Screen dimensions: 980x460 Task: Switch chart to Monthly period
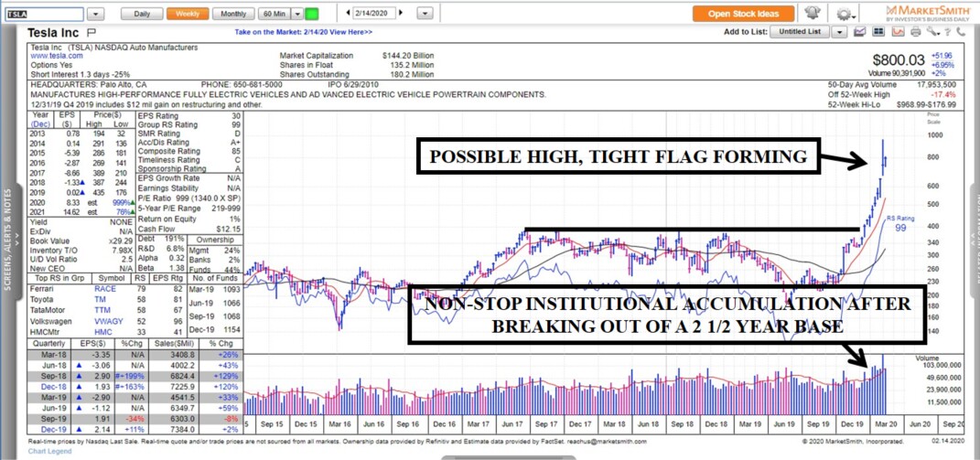click(233, 14)
